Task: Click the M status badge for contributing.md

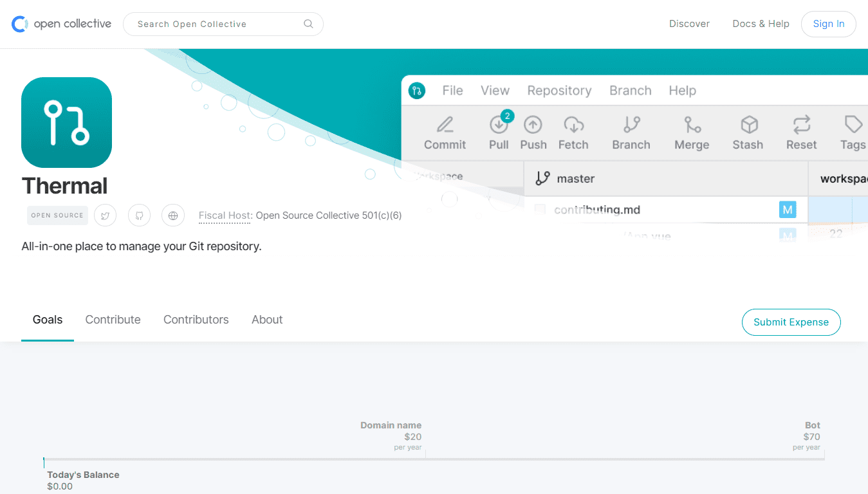Action: [788, 210]
